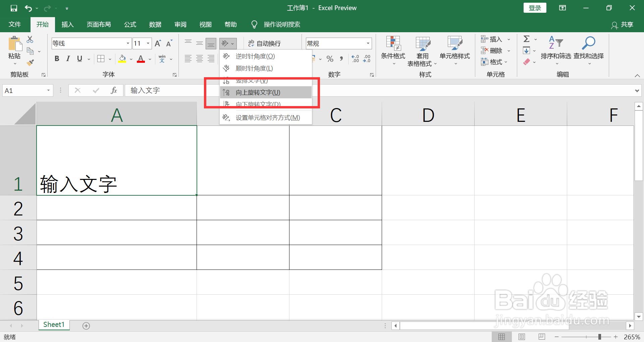The width and height of the screenshot is (644, 342).
Task: Select the Format Painter brush icon
Action: [30, 62]
